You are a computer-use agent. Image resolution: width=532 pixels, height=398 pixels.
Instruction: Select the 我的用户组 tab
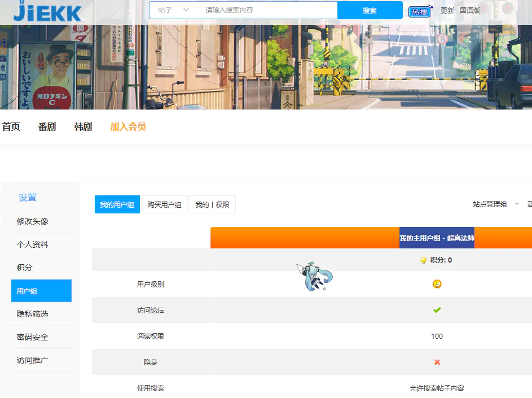click(x=117, y=204)
